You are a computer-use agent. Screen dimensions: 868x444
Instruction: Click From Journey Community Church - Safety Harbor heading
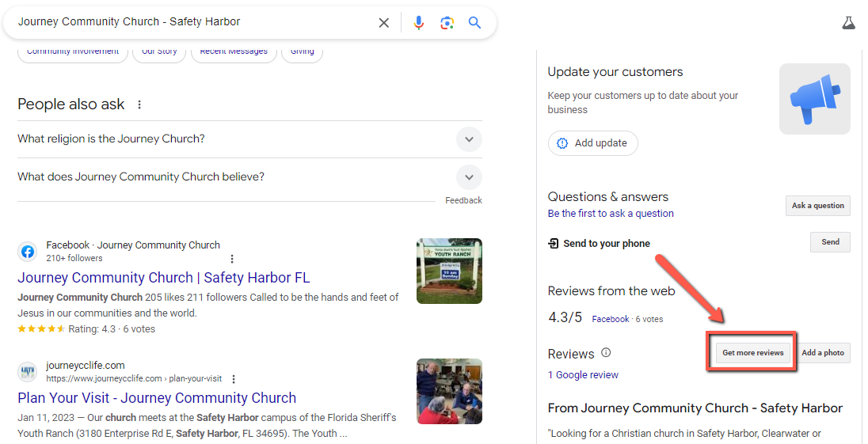tap(695, 408)
